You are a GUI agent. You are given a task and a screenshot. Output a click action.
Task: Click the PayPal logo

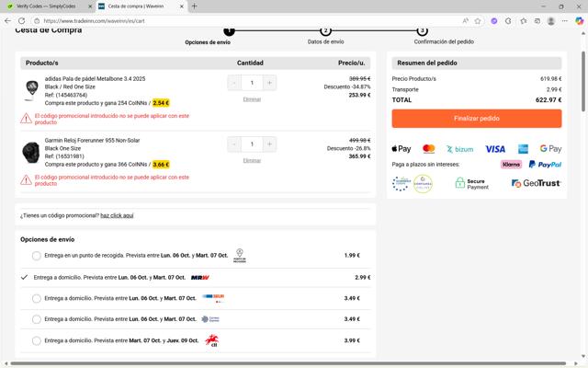coord(545,165)
